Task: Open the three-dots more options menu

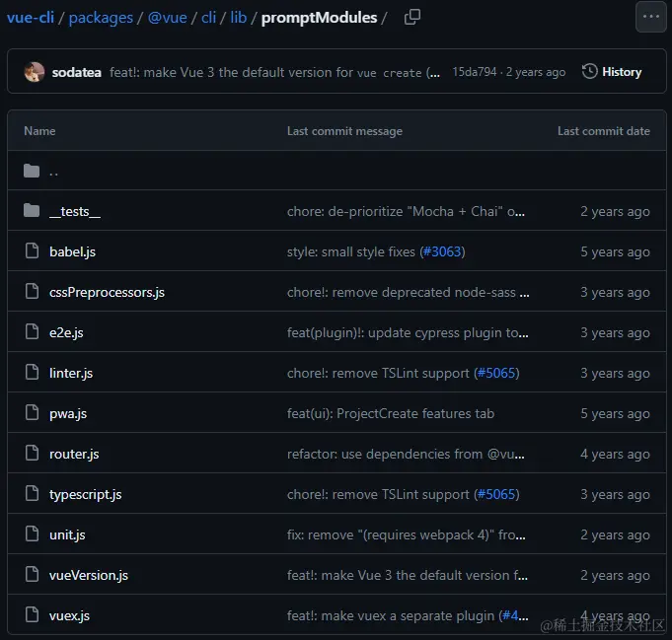Action: point(650,17)
